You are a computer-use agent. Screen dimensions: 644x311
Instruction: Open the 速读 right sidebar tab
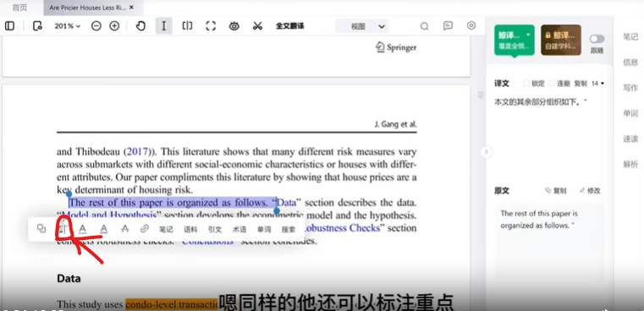click(630, 139)
